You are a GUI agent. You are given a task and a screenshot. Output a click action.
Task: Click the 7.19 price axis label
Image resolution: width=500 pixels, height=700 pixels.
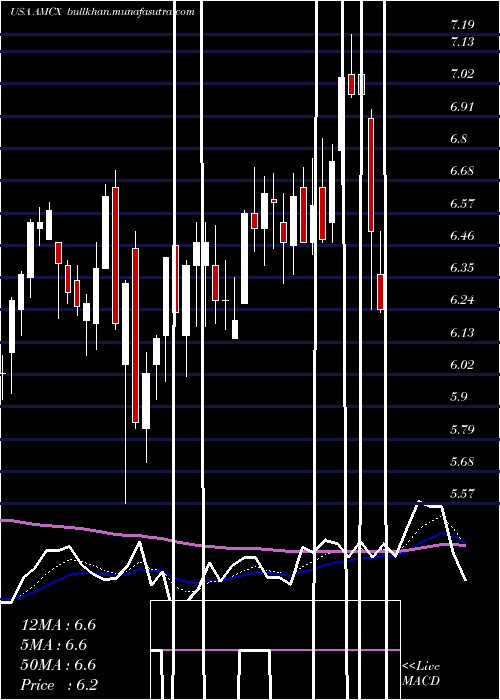pos(462,25)
